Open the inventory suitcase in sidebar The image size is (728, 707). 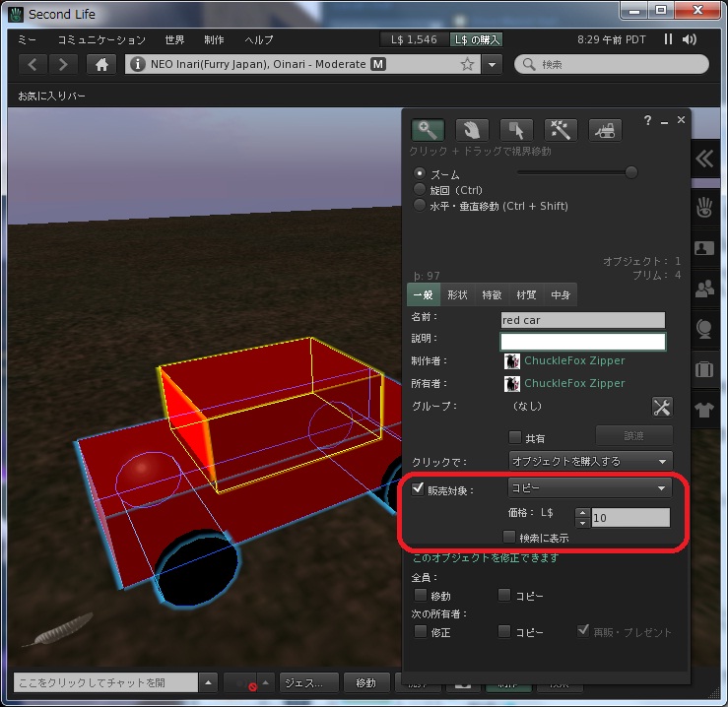tap(704, 370)
